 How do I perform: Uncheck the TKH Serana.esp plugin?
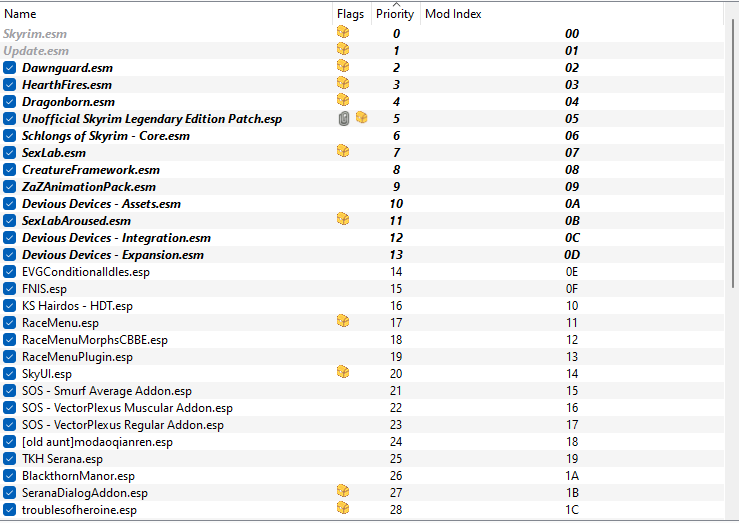tap(9, 458)
